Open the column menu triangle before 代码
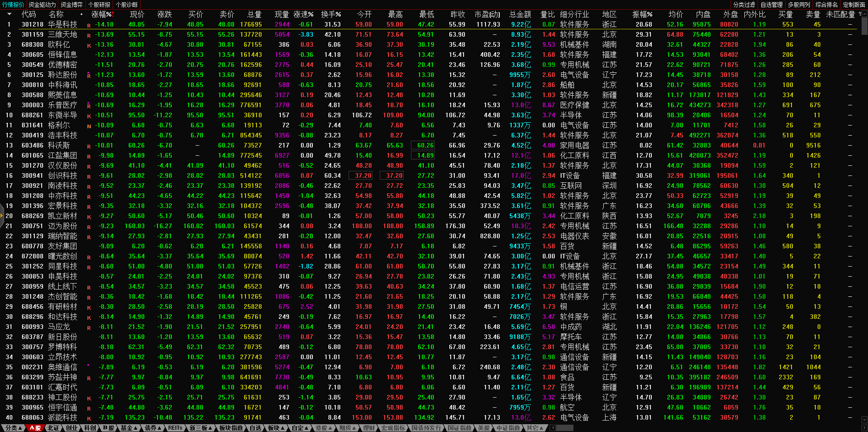This screenshot has height=432, width=868. point(9,14)
